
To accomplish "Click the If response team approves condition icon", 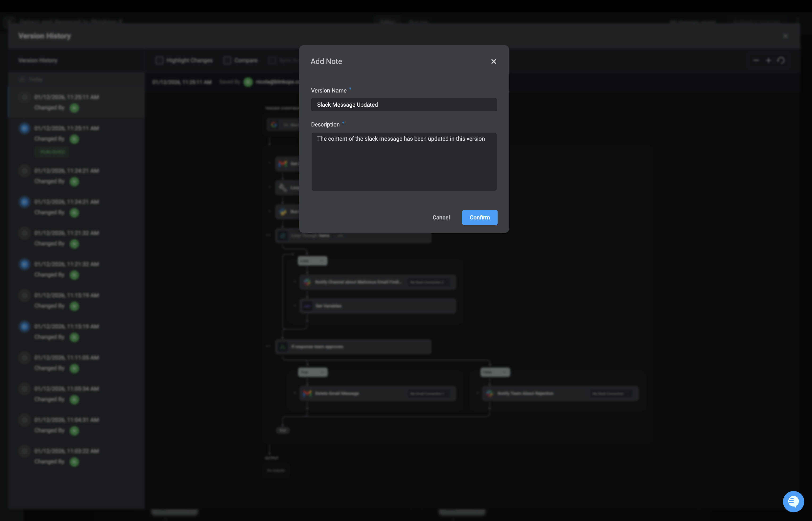I will click(283, 347).
